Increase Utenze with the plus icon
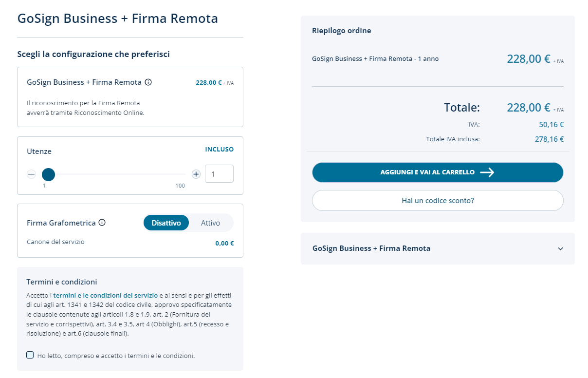The width and height of the screenshot is (588, 378). pyautogui.click(x=196, y=174)
